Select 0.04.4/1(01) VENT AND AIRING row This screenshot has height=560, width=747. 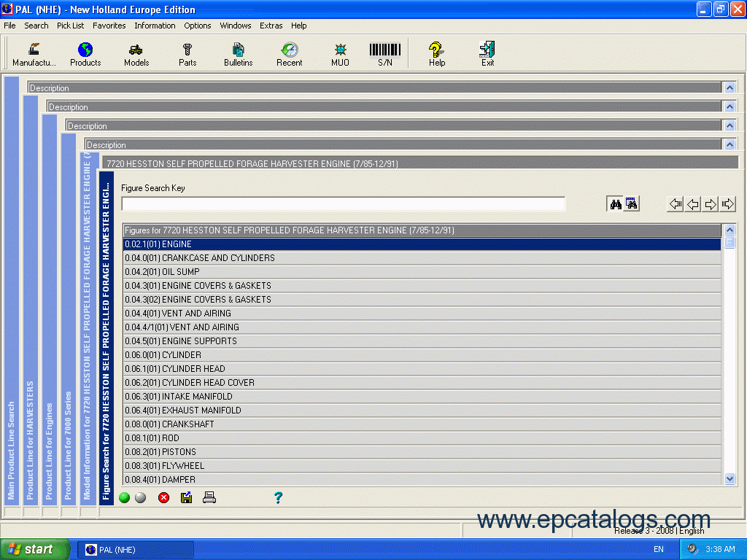click(422, 327)
